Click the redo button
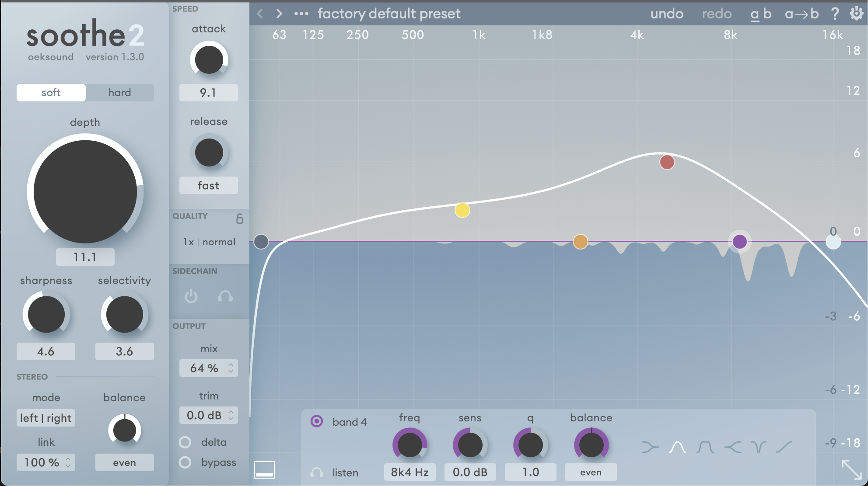This screenshot has width=868, height=486. tap(717, 14)
